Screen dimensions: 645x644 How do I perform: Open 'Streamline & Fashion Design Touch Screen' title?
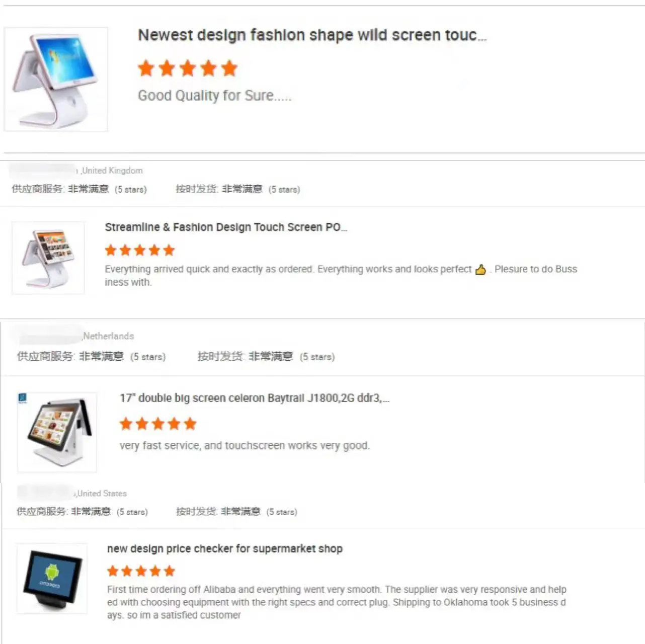226,227
